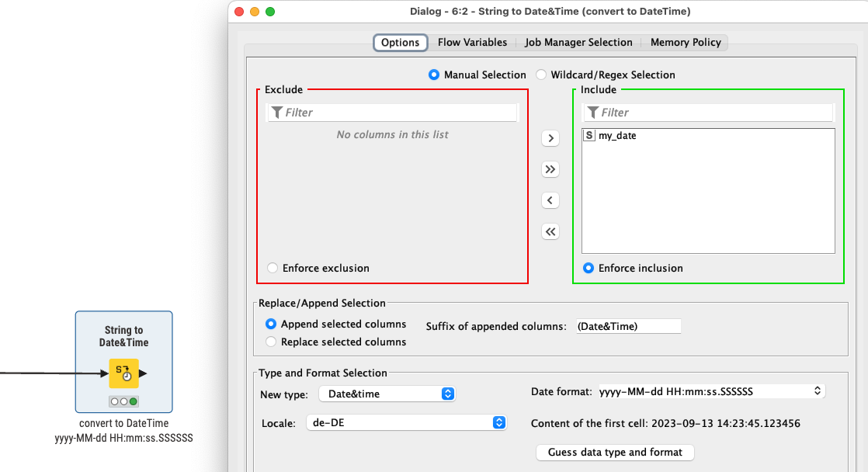
Task: Open the Memory Policy tab
Action: (x=685, y=43)
